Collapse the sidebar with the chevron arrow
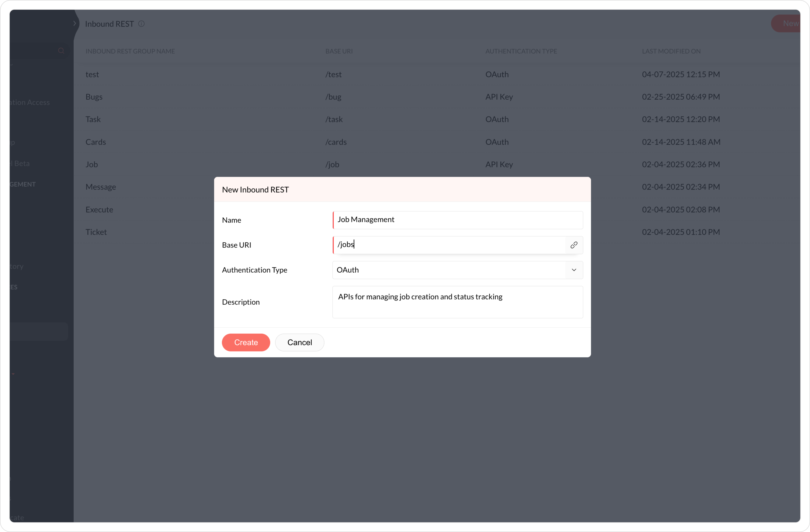810x532 pixels. click(75, 23)
